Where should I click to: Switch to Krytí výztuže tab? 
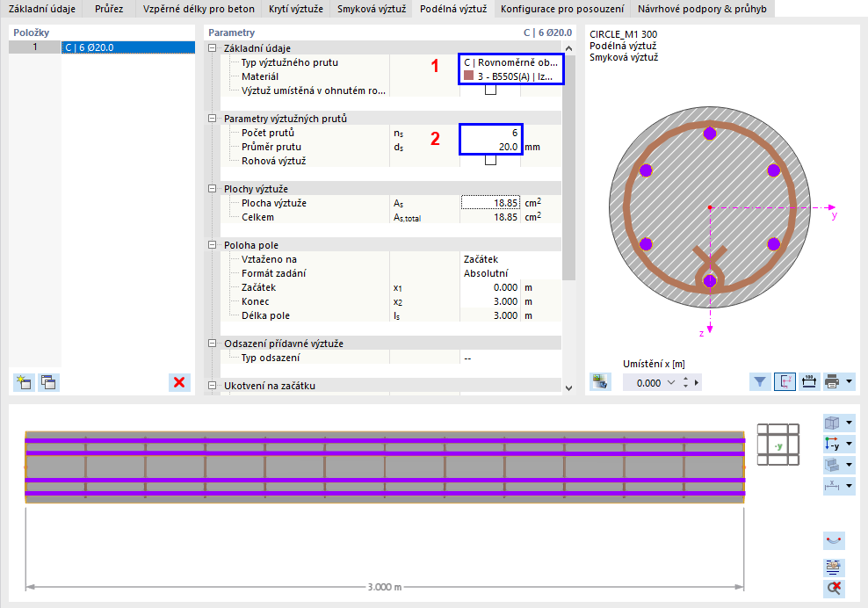pos(295,9)
